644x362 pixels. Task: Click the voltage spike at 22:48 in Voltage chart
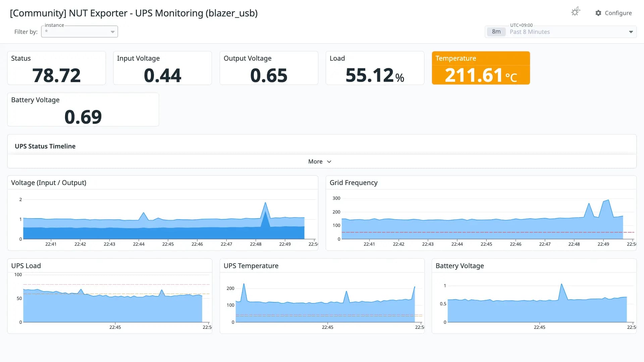coord(265,203)
